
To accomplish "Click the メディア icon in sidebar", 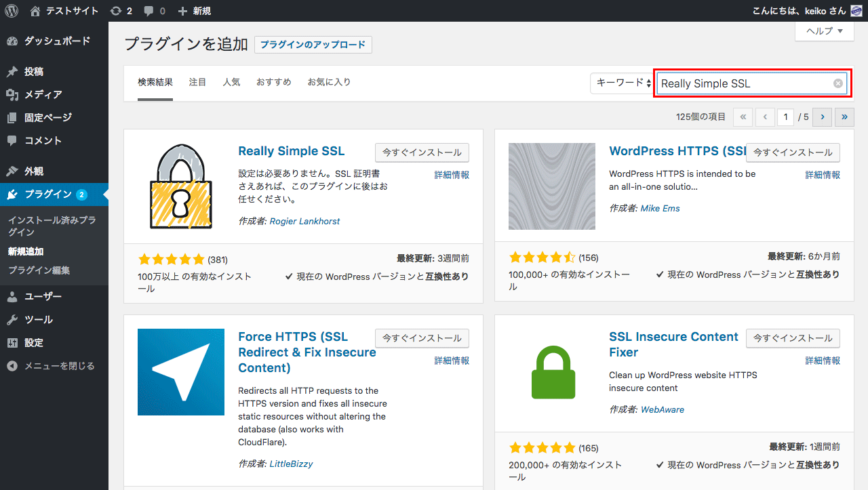I will [x=12, y=95].
